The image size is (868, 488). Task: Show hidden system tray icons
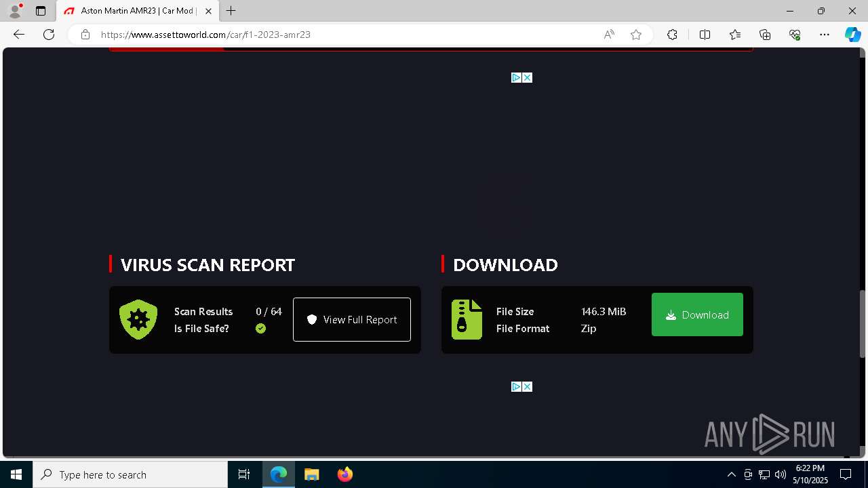click(731, 474)
